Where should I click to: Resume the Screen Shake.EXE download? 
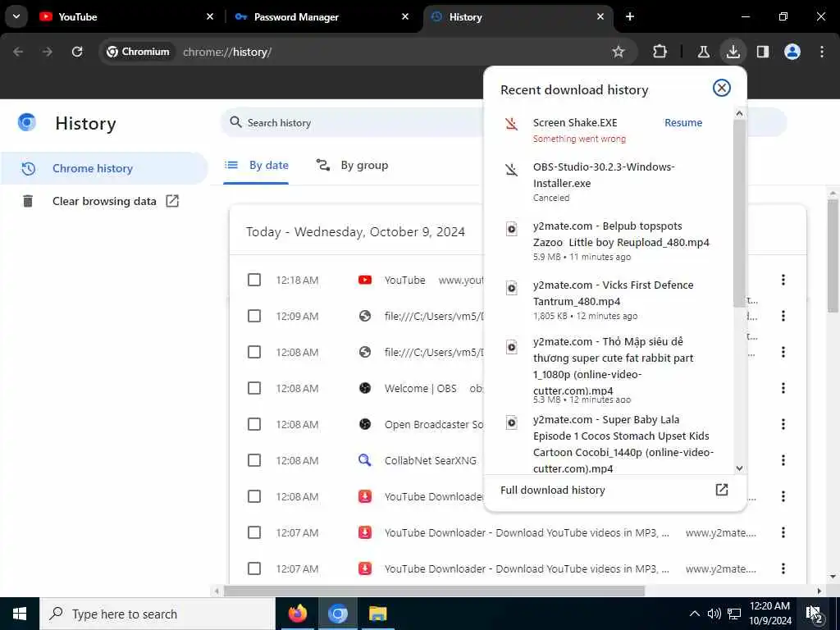coord(683,123)
